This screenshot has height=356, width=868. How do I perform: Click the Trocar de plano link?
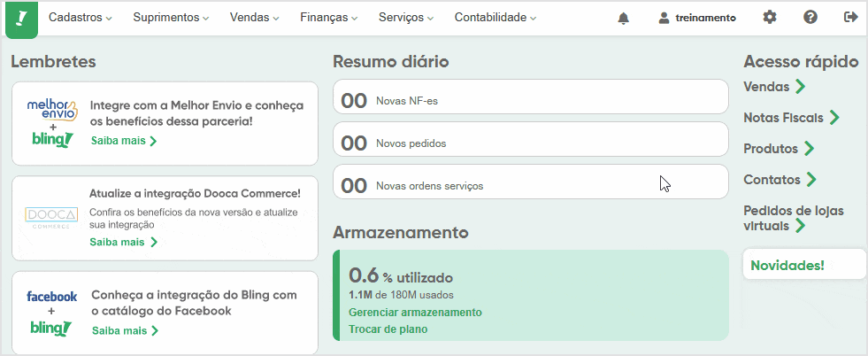[388, 329]
